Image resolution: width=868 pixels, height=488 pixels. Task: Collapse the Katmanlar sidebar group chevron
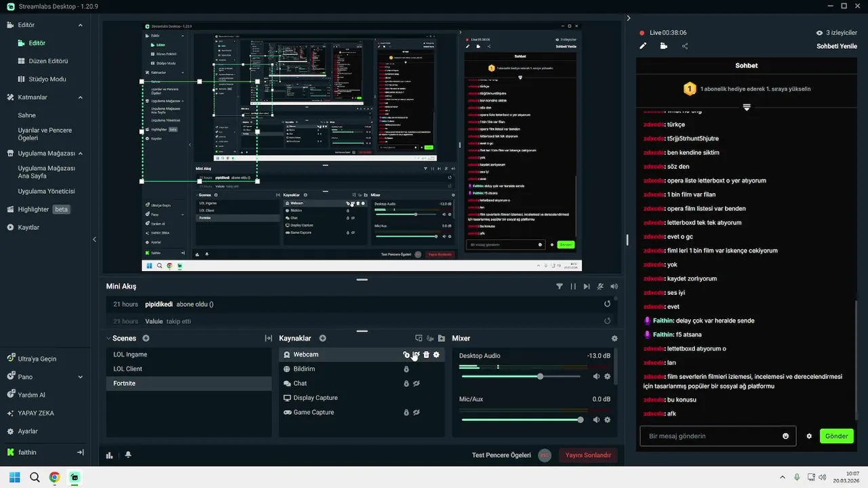(x=80, y=98)
